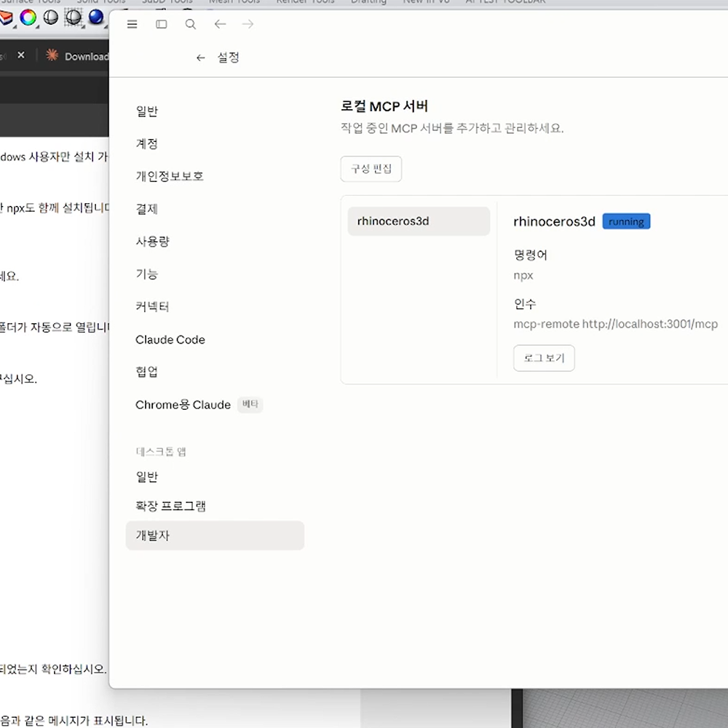
Task: Select the wireframe sphere icon in Rhino toolbar
Action: [x=74, y=17]
